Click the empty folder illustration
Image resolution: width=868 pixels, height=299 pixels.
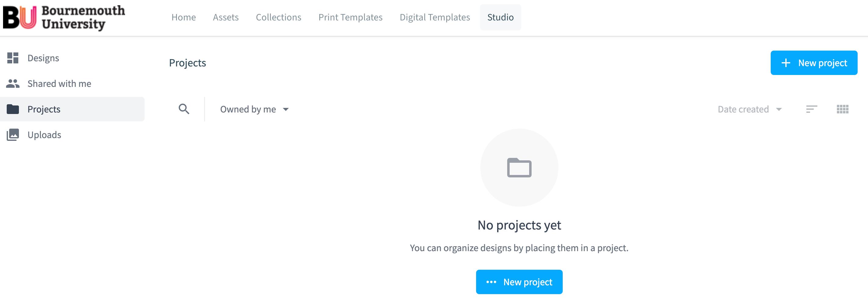coord(519,168)
